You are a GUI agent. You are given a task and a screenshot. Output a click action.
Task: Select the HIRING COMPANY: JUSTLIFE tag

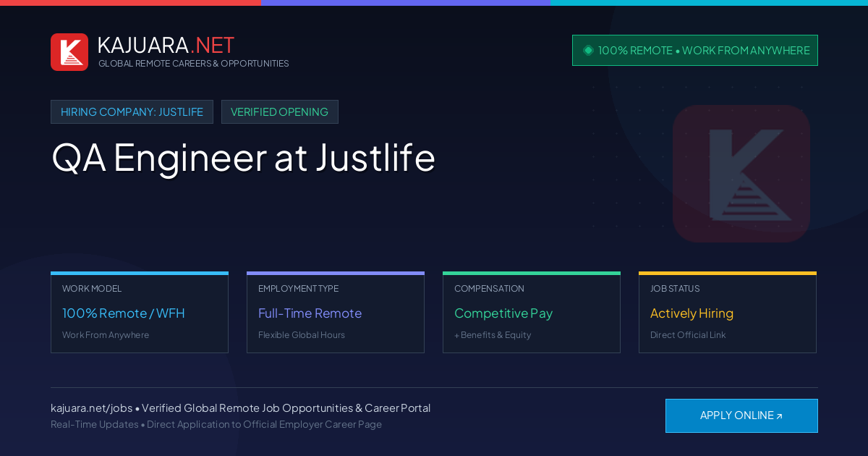(x=132, y=112)
